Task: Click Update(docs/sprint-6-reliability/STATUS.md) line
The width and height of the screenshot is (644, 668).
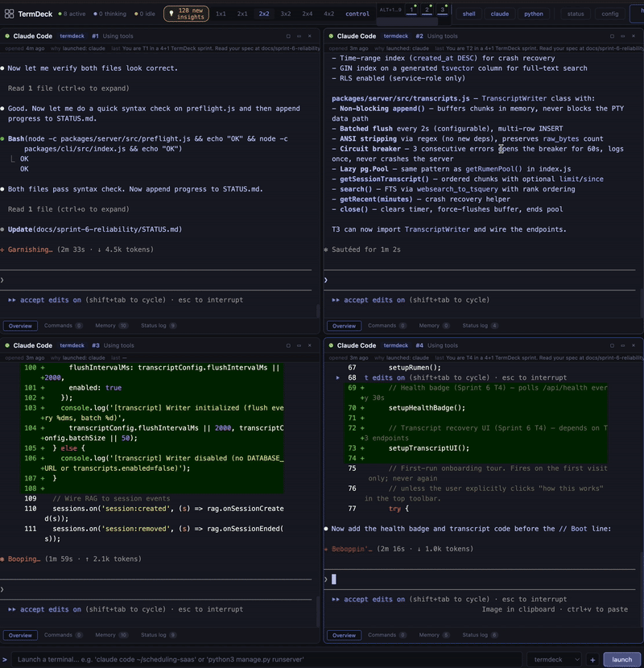Action: tap(95, 229)
